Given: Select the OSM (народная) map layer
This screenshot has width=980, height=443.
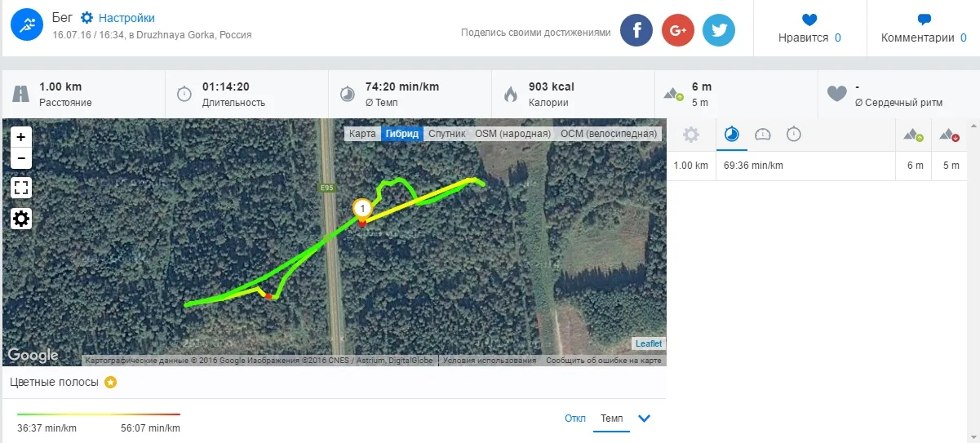Looking at the screenshot, I should [x=513, y=134].
